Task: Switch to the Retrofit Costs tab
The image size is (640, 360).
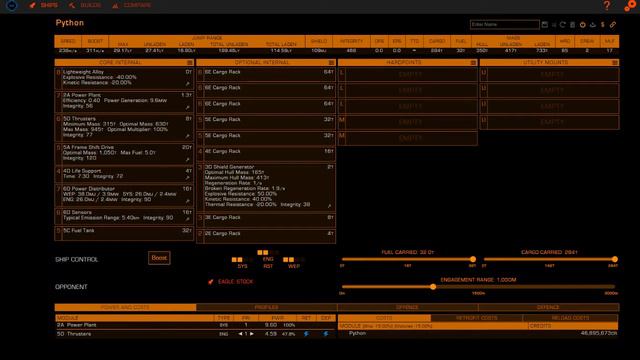Action: pos(476,318)
